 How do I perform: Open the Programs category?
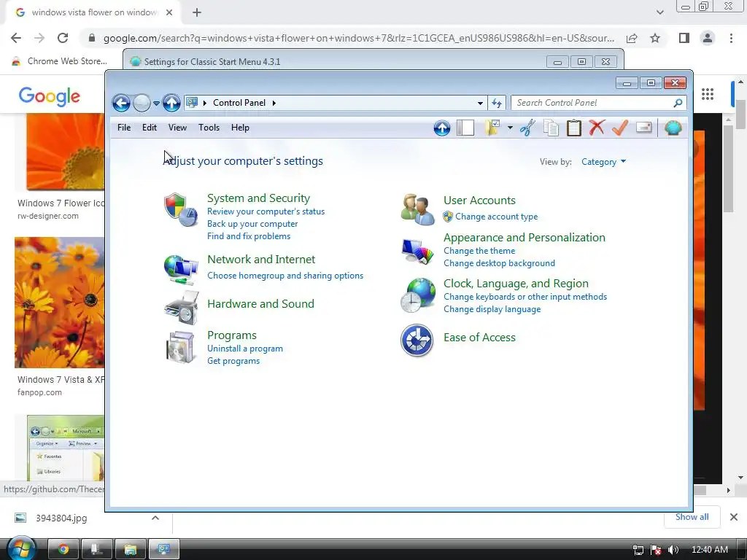coord(231,335)
